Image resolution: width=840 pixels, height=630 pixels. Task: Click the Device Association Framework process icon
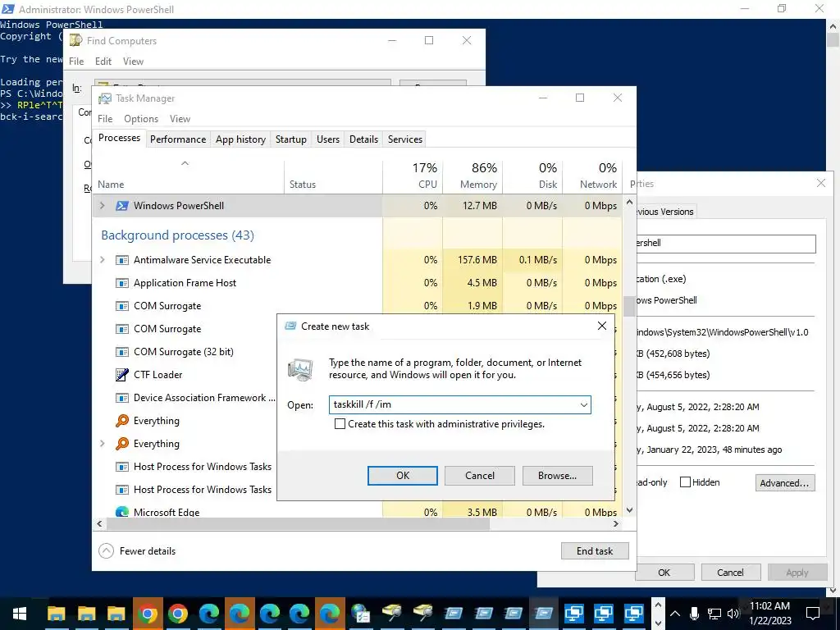pyautogui.click(x=122, y=398)
